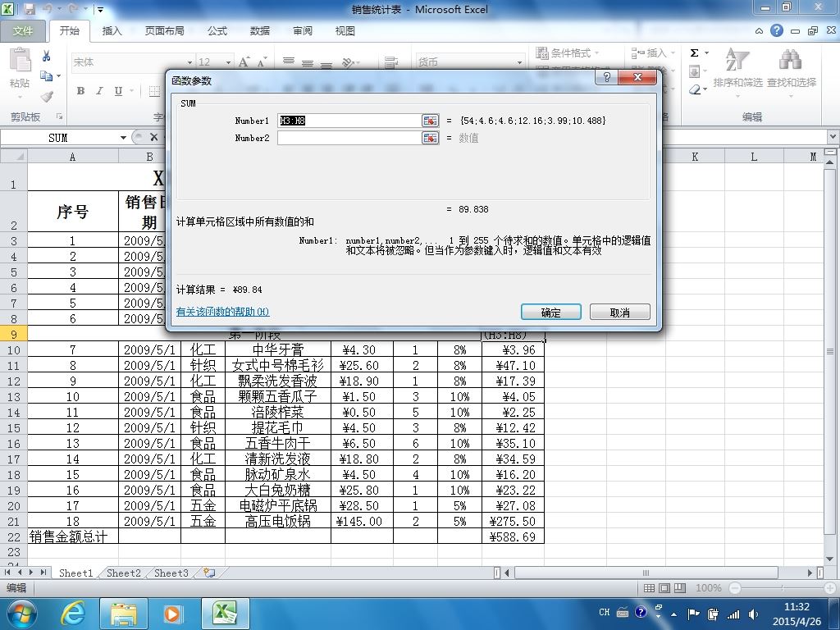840x630 pixels.
Task: Switch to View (视图) tab
Action: pos(345,31)
